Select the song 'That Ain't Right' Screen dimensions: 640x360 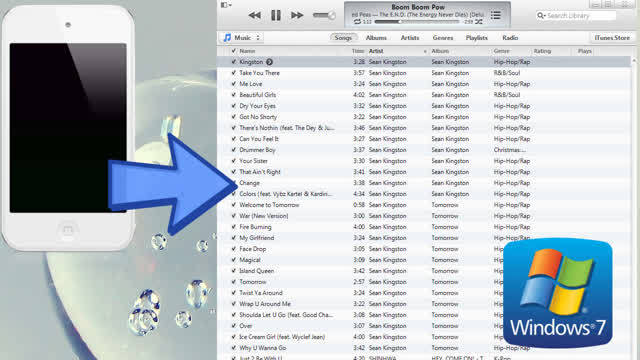260,172
